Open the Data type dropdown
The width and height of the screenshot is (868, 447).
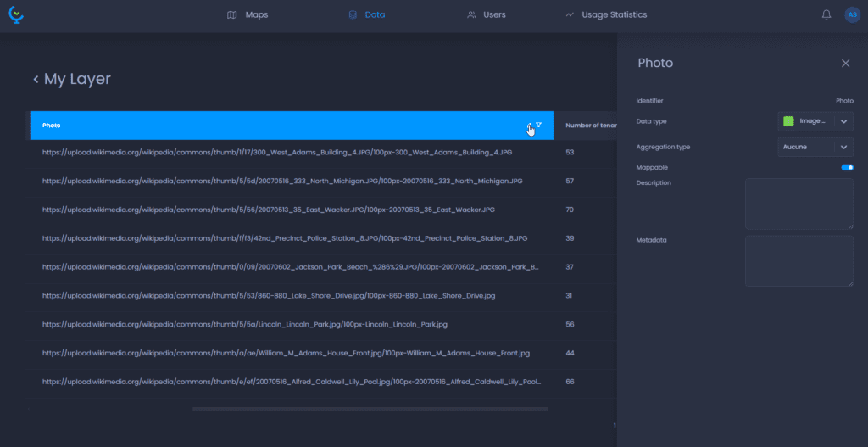815,121
